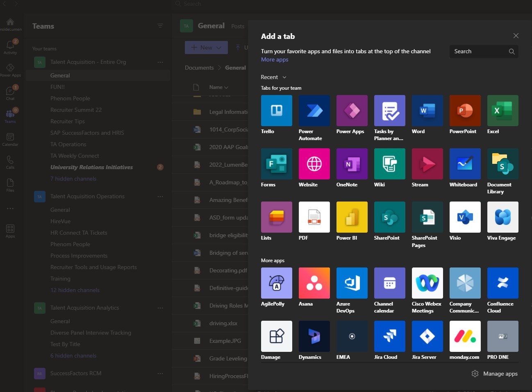Screen dimensions: 532x392
Task: Add the Lists app tab
Action: pos(276,217)
